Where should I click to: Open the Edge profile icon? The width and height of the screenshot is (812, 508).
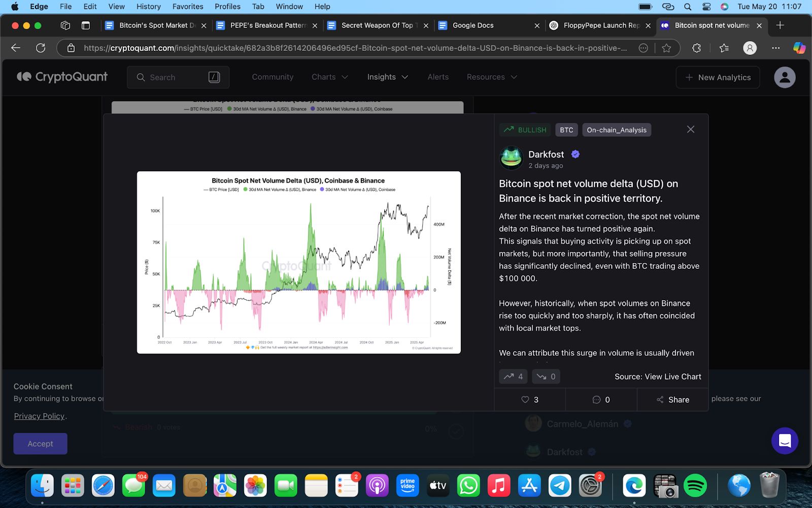(750, 48)
